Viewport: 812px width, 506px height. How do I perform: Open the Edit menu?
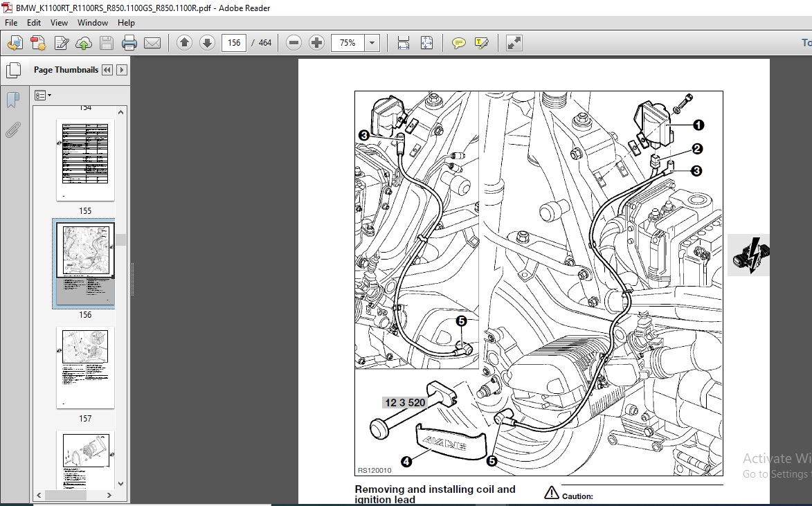click(x=34, y=23)
